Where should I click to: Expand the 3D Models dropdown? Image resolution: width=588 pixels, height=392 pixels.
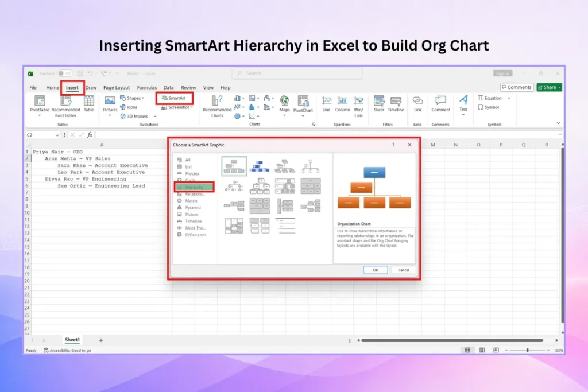click(155, 116)
